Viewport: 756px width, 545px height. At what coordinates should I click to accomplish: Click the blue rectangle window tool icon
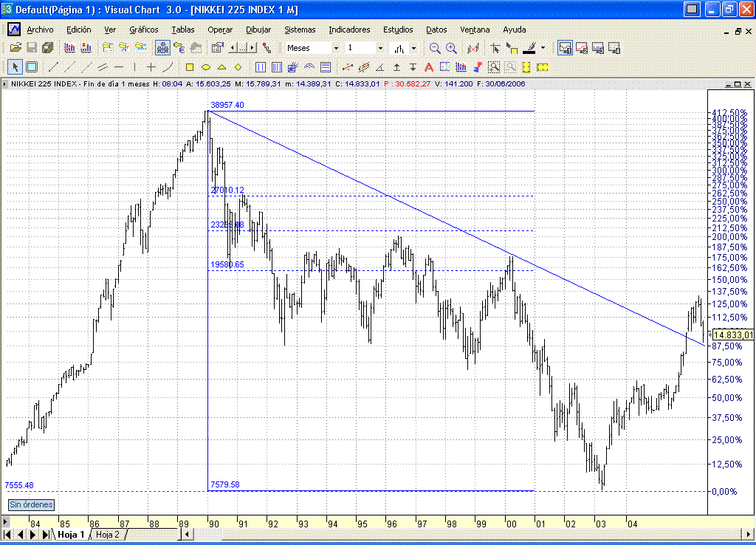[x=31, y=67]
